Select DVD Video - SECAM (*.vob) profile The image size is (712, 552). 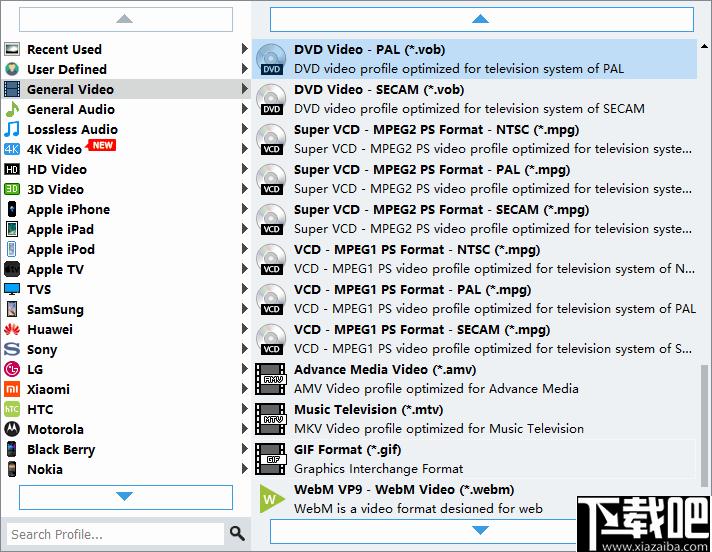[475, 99]
